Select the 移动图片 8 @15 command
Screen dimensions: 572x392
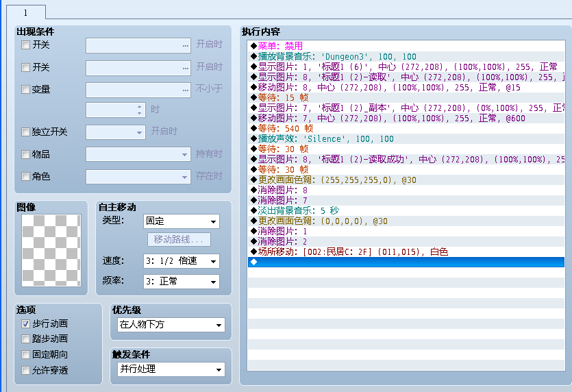point(406,87)
